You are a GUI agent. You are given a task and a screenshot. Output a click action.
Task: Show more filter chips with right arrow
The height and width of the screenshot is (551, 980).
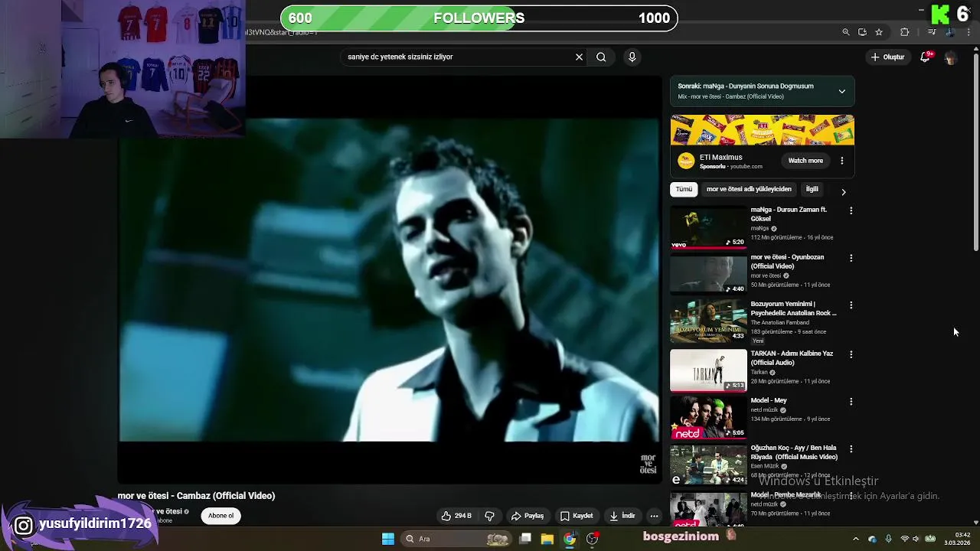[844, 191]
